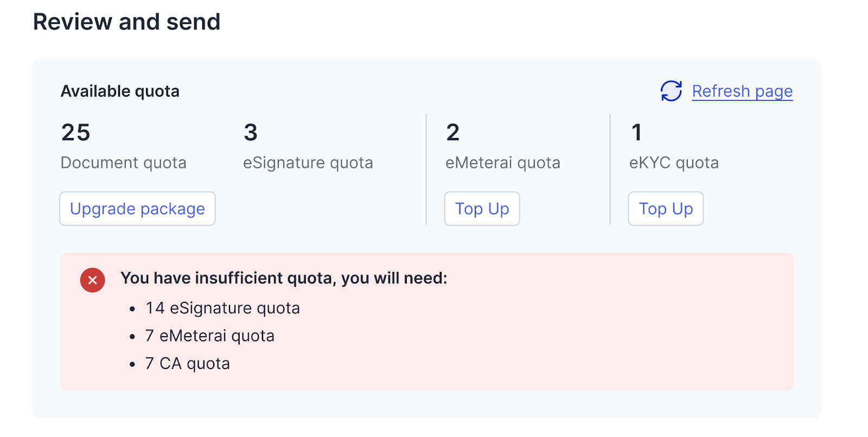This screenshot has width=868, height=437.
Task: Open the Refresh page link
Action: click(742, 91)
